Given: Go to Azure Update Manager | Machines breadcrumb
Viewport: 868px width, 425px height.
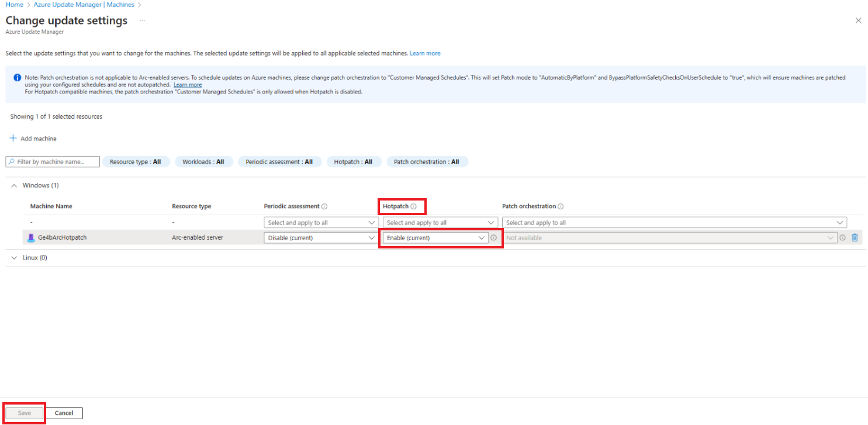Looking at the screenshot, I should [84, 5].
